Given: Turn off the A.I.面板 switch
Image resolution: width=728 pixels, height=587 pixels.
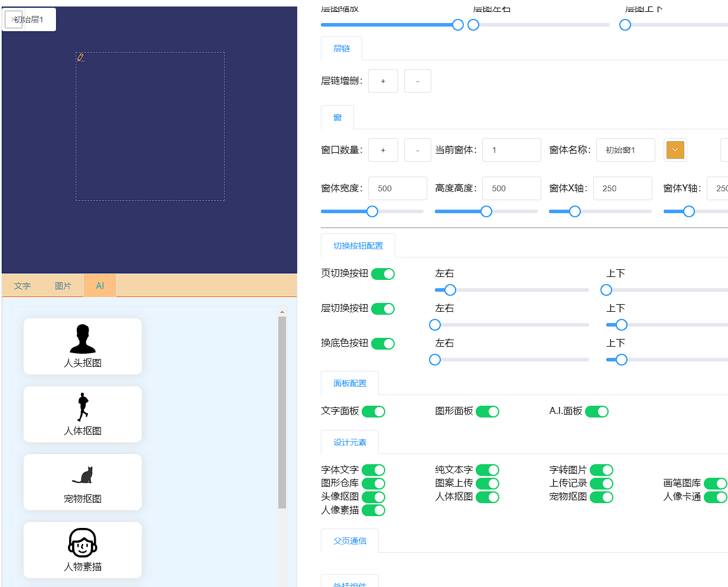Looking at the screenshot, I should [x=597, y=412].
